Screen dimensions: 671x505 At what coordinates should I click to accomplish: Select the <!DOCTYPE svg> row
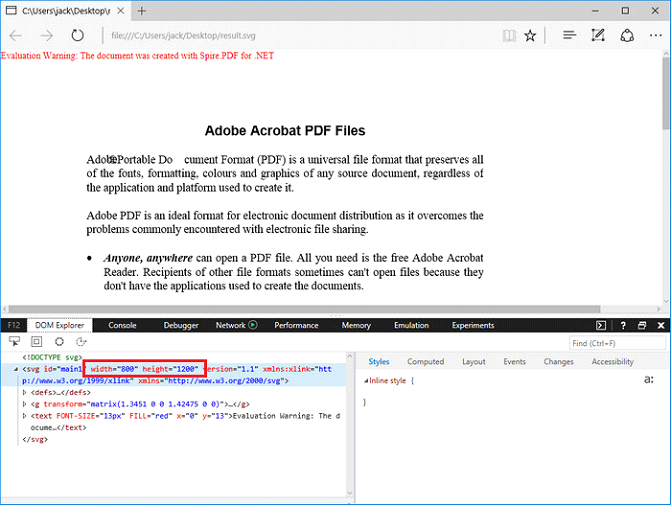(52, 357)
